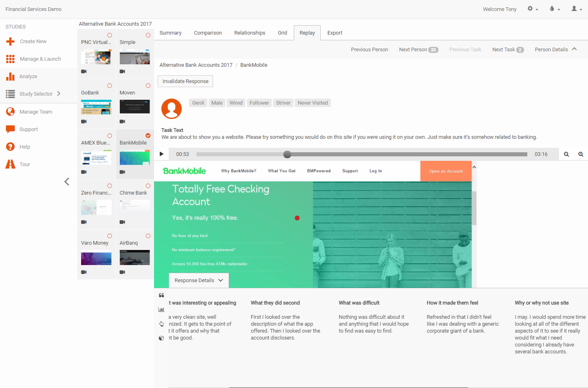This screenshot has height=388, width=588.
Task: Go to Previous Person
Action: pos(370,50)
